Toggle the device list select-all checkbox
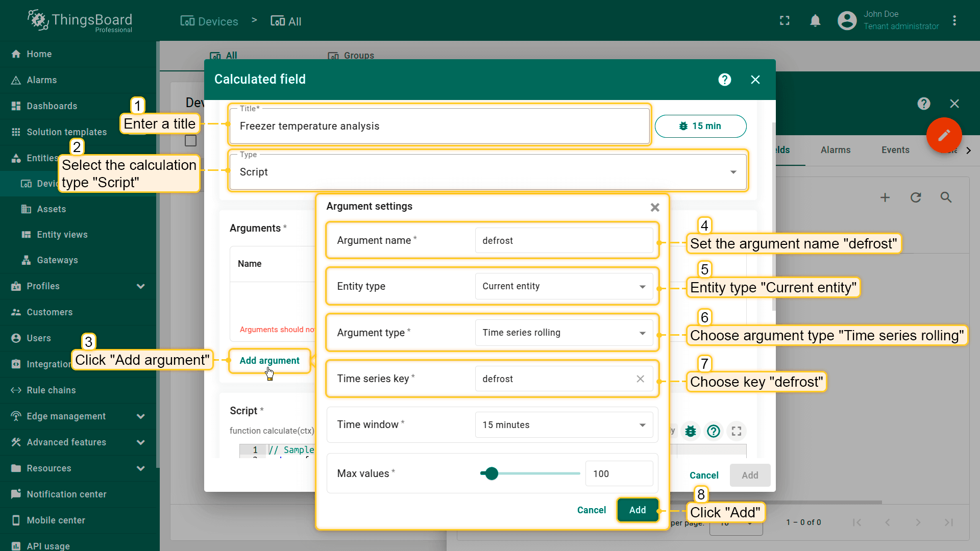 click(190, 141)
